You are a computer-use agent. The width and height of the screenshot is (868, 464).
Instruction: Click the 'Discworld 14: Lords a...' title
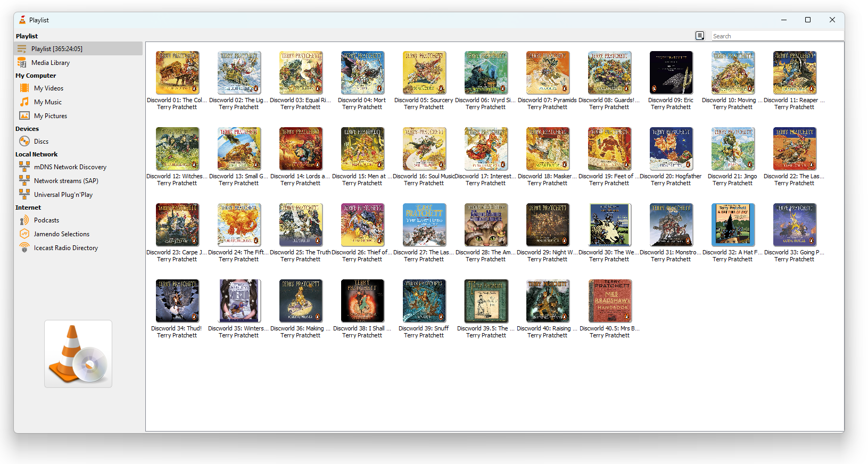[x=300, y=176]
